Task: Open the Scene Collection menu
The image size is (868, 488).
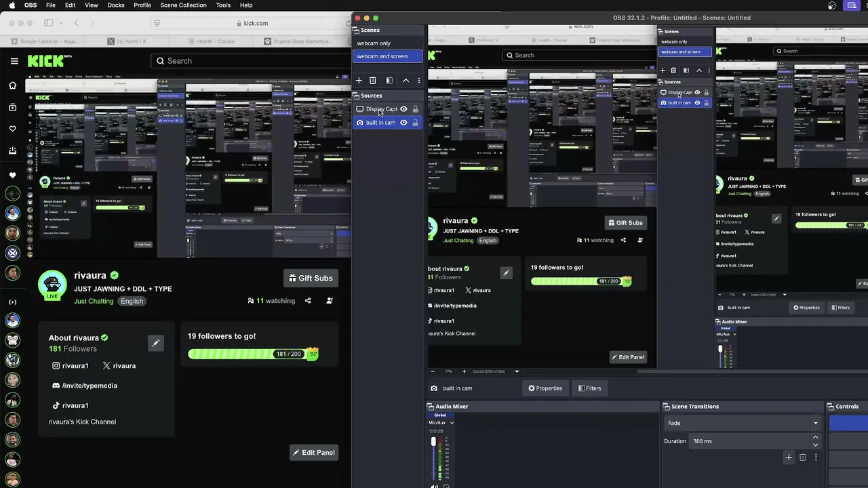Action: pos(183,5)
